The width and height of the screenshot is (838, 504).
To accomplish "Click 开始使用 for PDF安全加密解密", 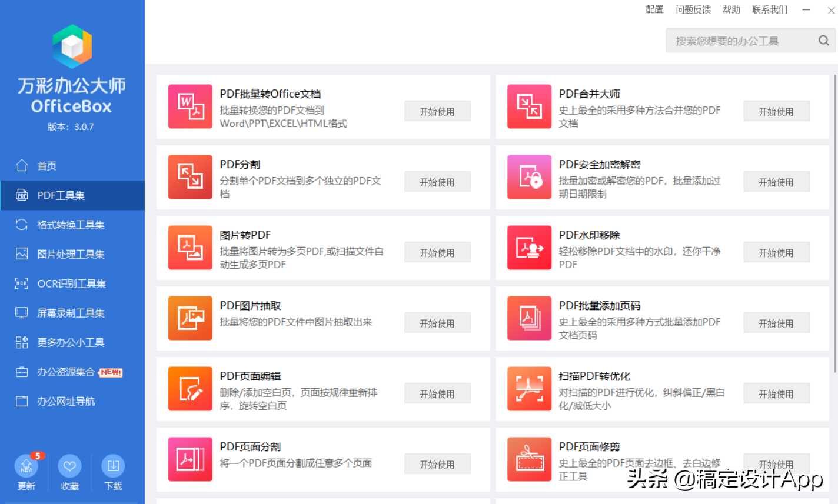I will [776, 182].
